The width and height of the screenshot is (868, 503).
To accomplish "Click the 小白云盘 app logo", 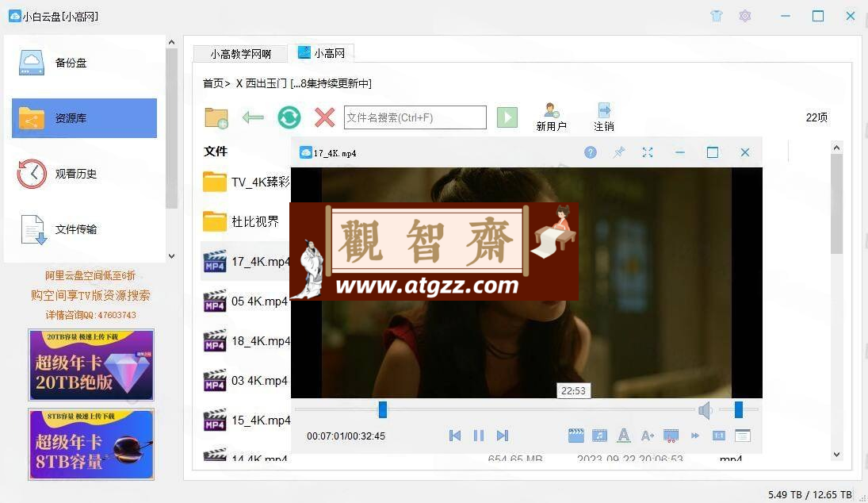I will coord(15,16).
